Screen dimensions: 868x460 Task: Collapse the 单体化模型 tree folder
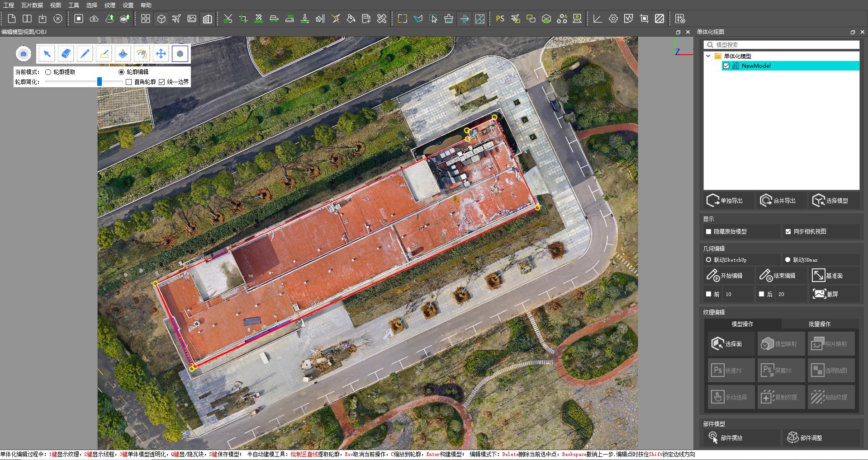tap(708, 56)
